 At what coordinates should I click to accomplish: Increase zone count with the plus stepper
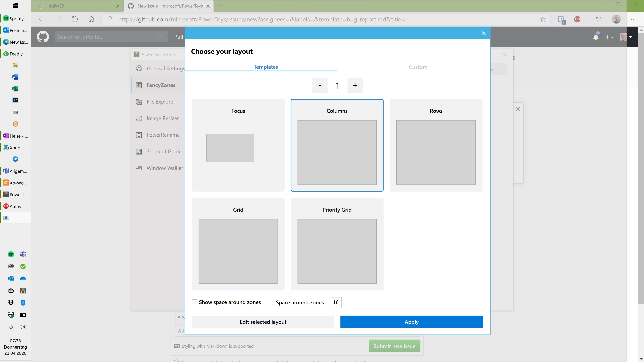click(x=355, y=85)
